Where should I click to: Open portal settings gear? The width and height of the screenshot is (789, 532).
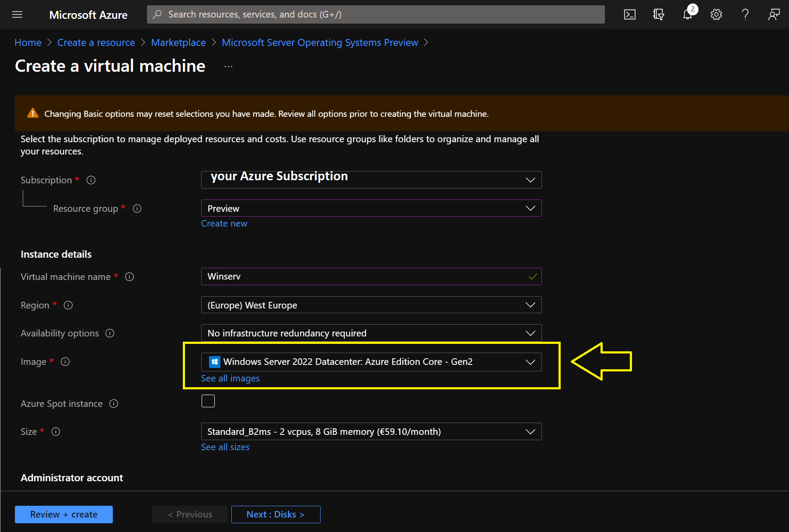(x=716, y=14)
